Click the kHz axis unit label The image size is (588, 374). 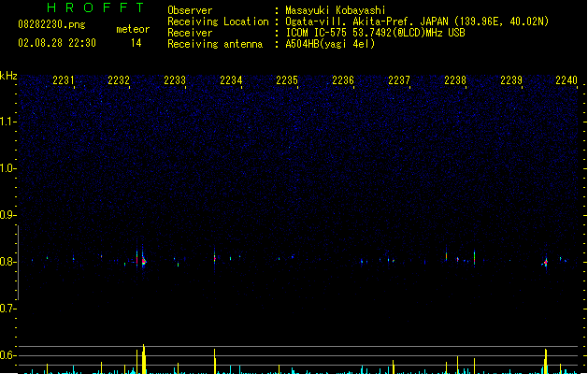8,76
